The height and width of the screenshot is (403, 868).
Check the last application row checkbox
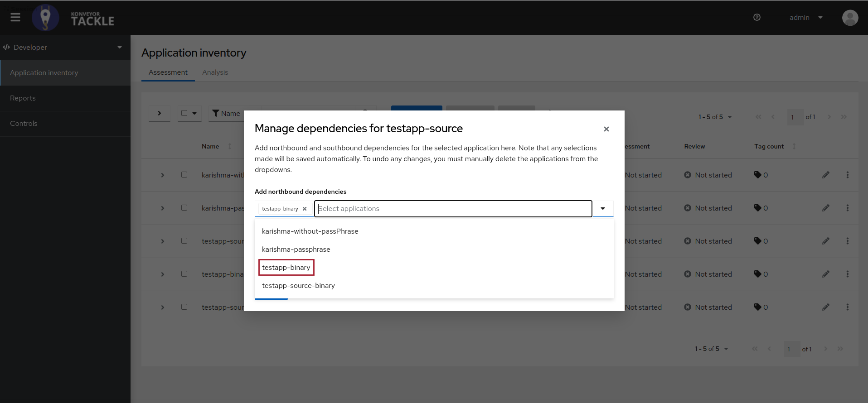(184, 307)
